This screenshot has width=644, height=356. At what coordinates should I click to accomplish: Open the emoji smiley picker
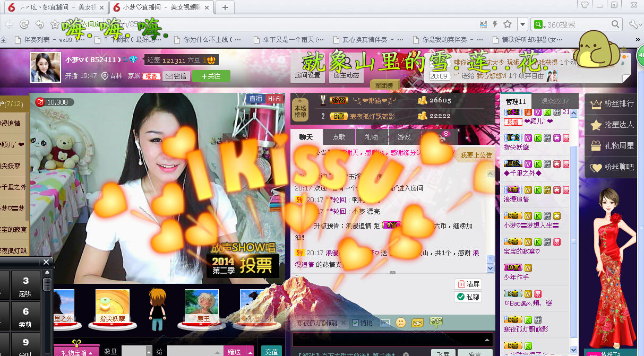pyautogui.click(x=401, y=322)
